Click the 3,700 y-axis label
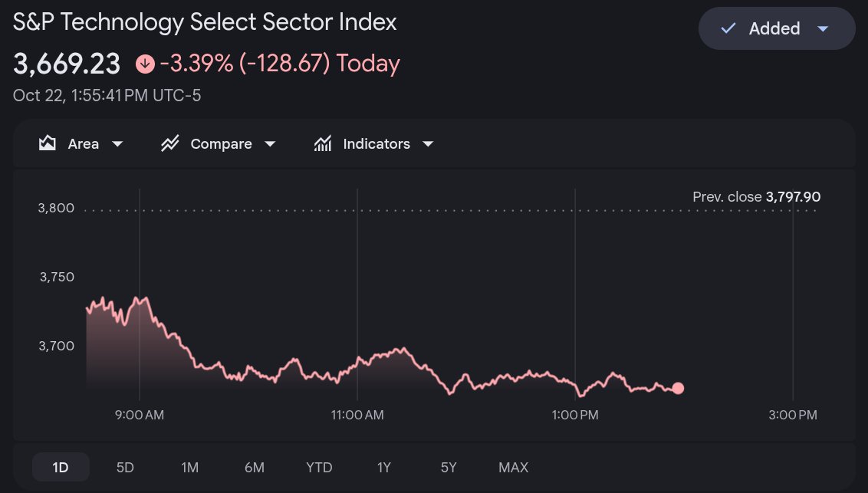This screenshot has width=868, height=493. point(56,346)
